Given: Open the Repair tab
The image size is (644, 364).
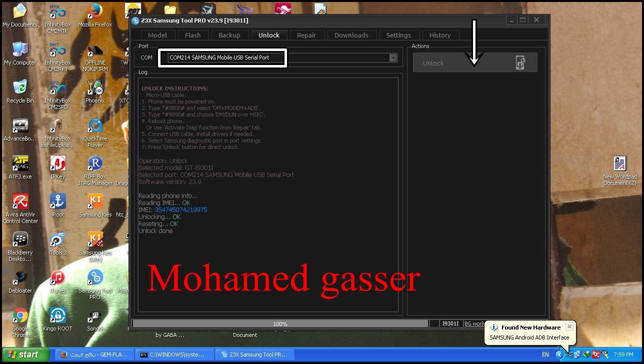Looking at the screenshot, I should [306, 35].
